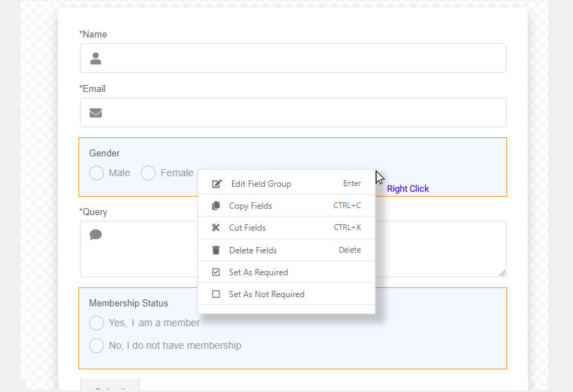Click the CTRL+X shortcut text

point(347,227)
